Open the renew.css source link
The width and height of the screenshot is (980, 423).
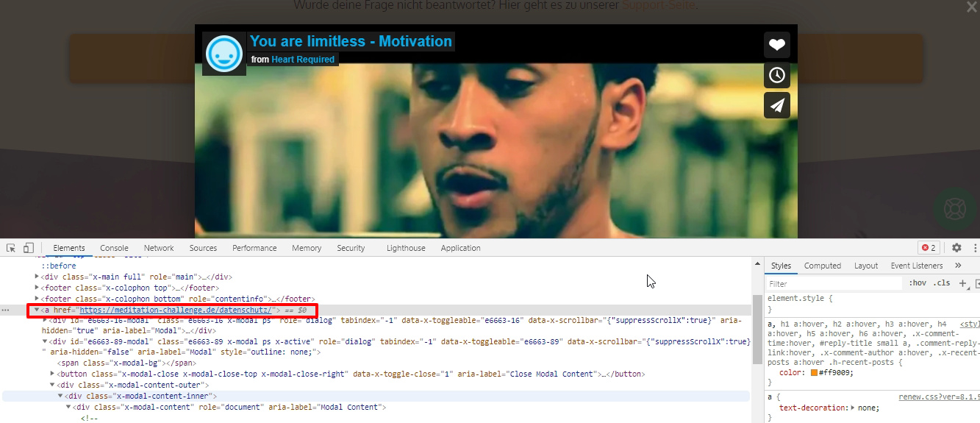938,397
